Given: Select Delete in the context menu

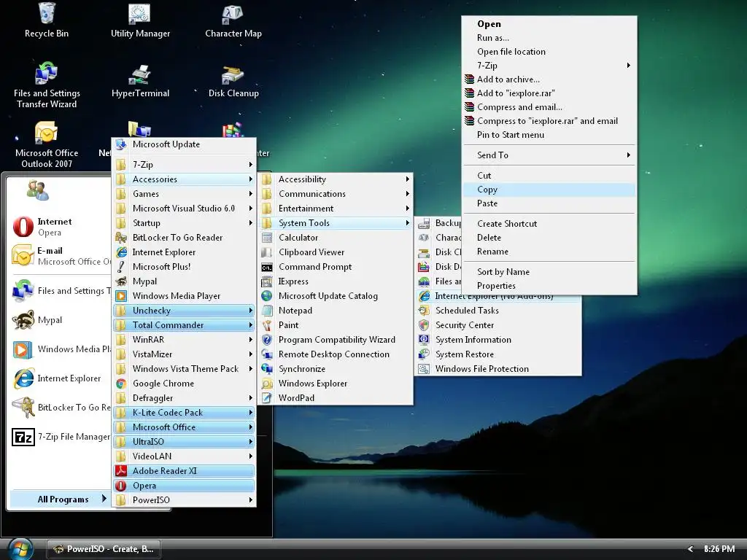Looking at the screenshot, I should pyautogui.click(x=549, y=238).
